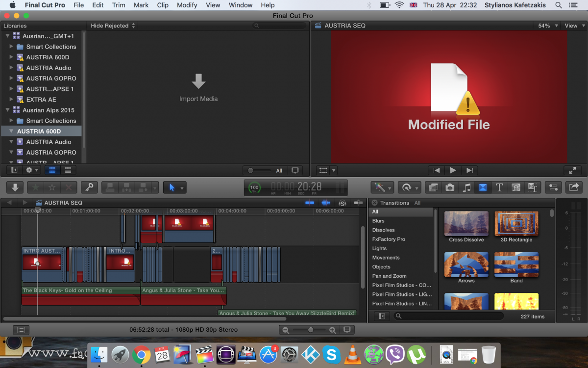Open the browser gear action menu

(31, 170)
